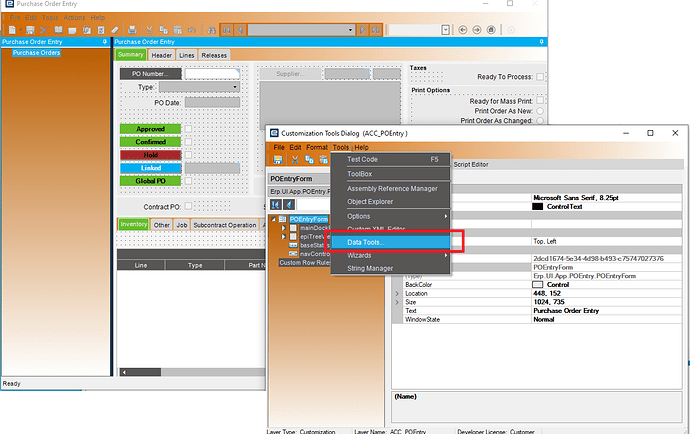This screenshot has height=434, width=690.
Task: Click round Back arrow icon in main toolbar
Action: (462, 30)
